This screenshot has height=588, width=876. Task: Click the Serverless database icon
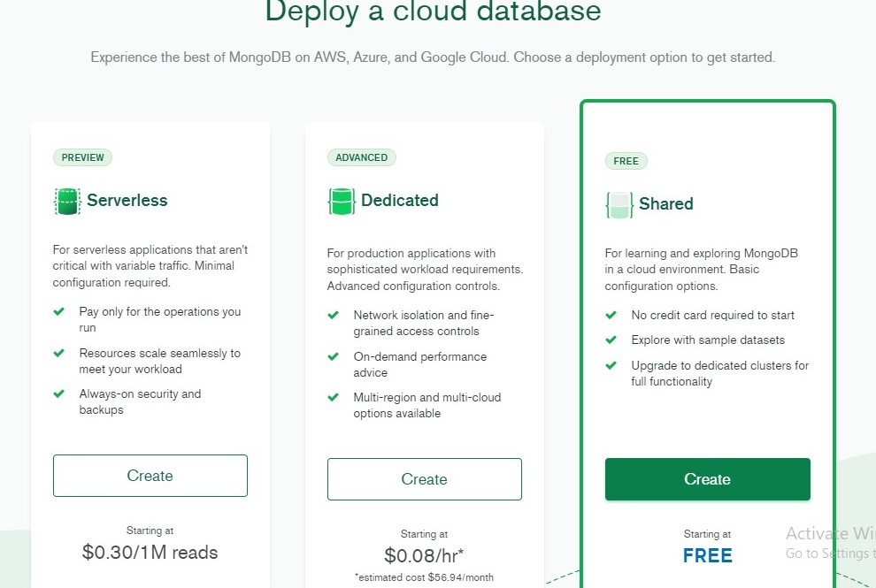point(67,201)
